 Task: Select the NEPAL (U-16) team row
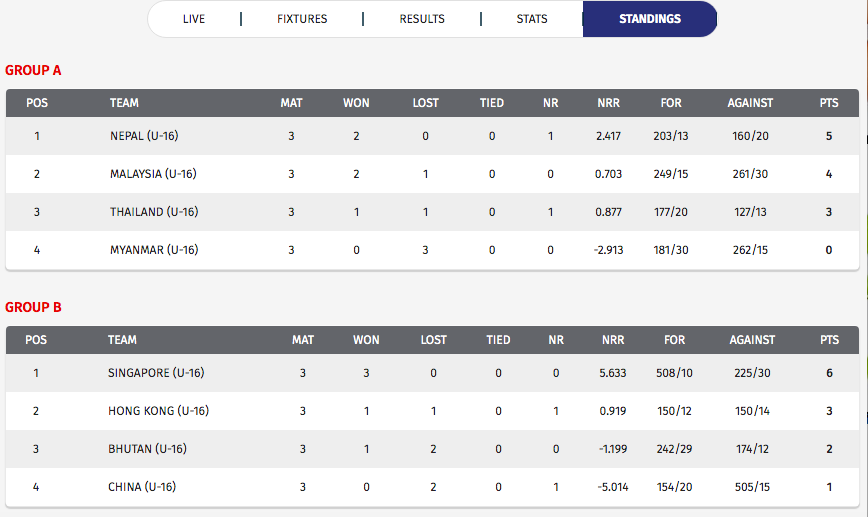coord(432,136)
